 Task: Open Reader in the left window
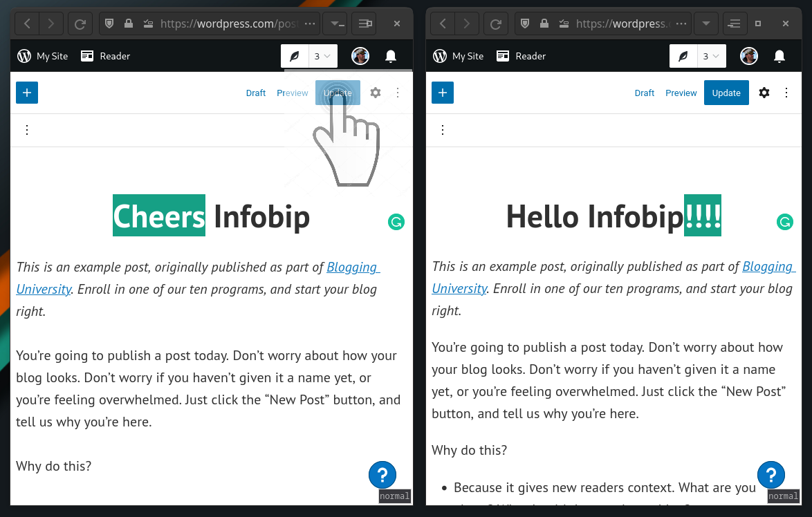coord(106,56)
